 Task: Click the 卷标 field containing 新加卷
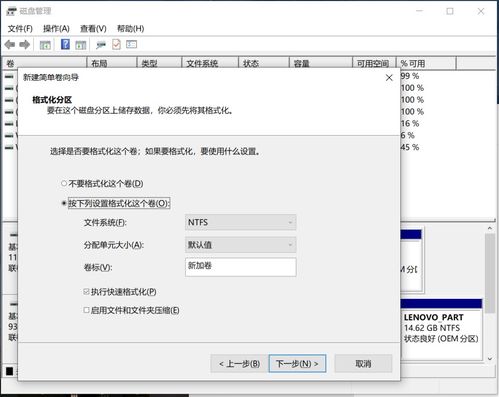pyautogui.click(x=240, y=267)
